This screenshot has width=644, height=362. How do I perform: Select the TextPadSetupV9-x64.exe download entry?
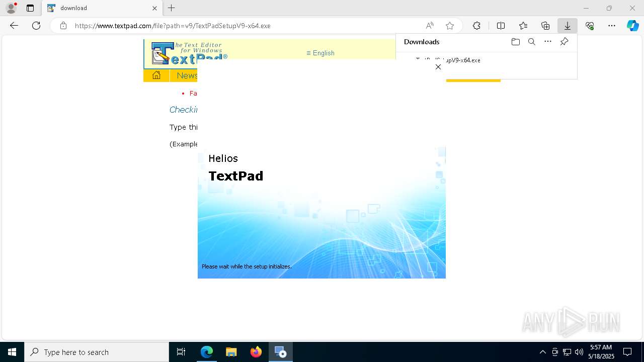[x=486, y=65]
